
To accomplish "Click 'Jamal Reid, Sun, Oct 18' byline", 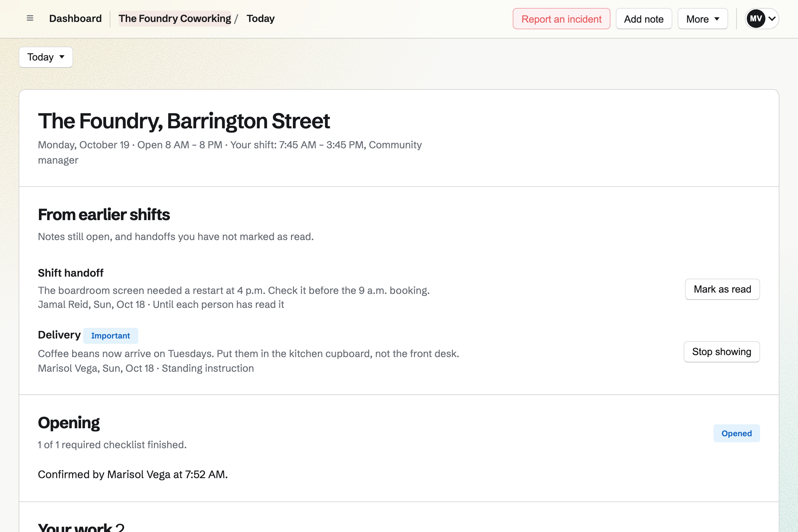I will [x=92, y=304].
